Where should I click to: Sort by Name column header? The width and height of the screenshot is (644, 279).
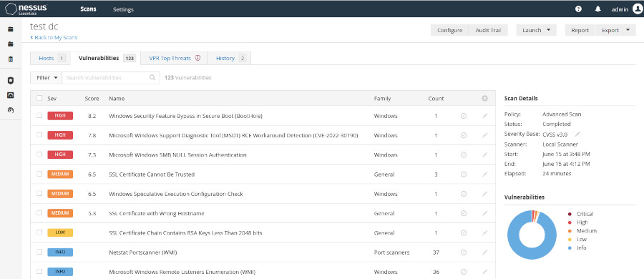[117, 99]
